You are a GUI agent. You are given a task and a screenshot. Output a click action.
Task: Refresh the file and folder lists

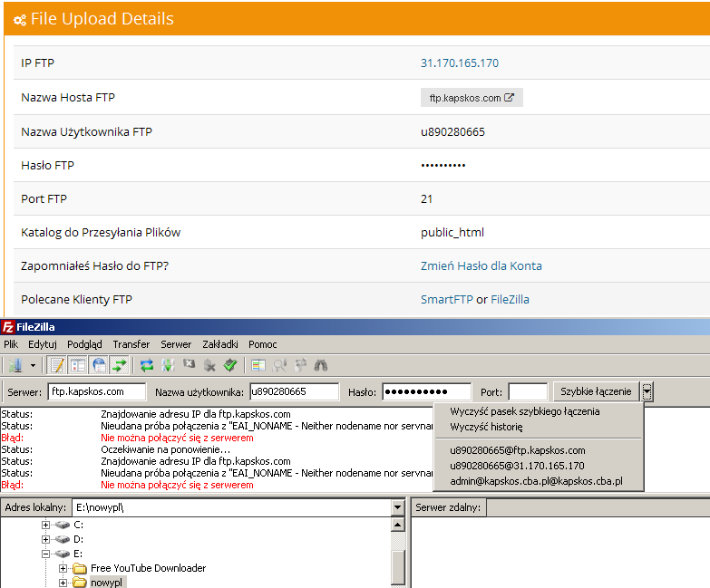click(x=147, y=365)
